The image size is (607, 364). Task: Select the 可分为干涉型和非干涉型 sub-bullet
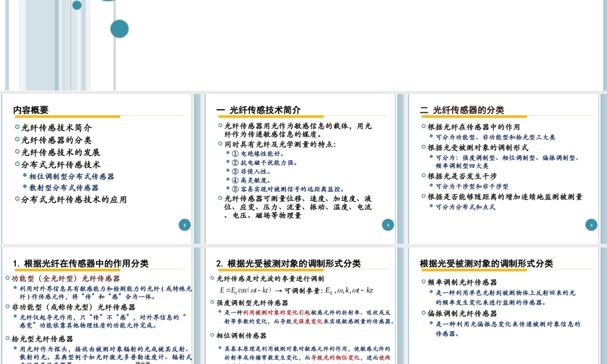tap(472, 186)
